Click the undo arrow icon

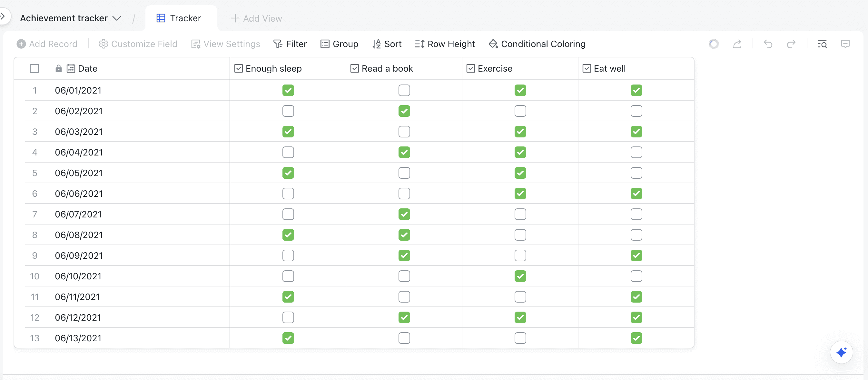pos(768,44)
